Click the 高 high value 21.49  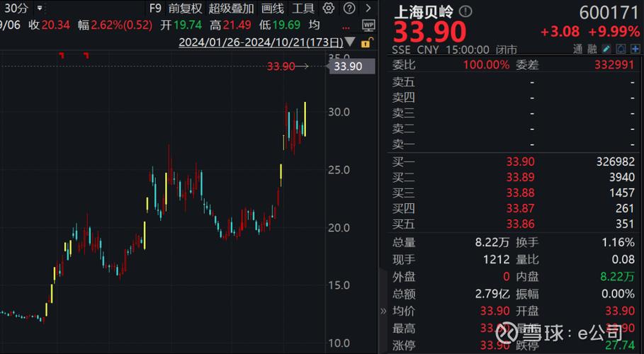click(236, 25)
